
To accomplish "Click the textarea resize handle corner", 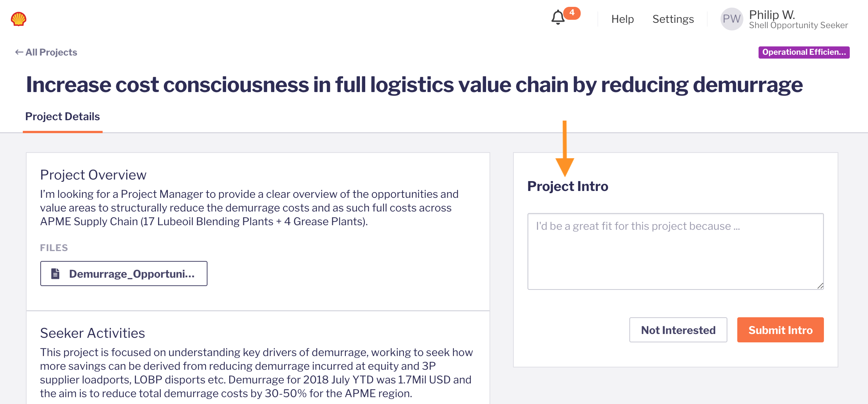I will pyautogui.click(x=820, y=286).
